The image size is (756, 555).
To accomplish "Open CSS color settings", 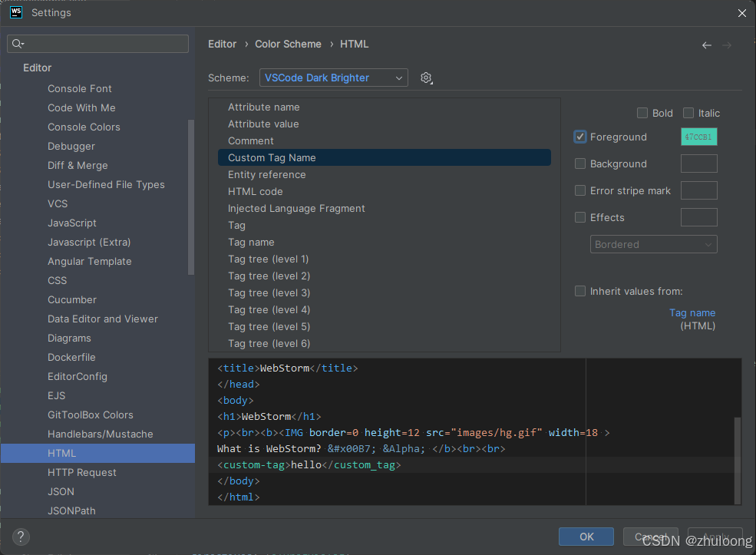I will click(57, 281).
